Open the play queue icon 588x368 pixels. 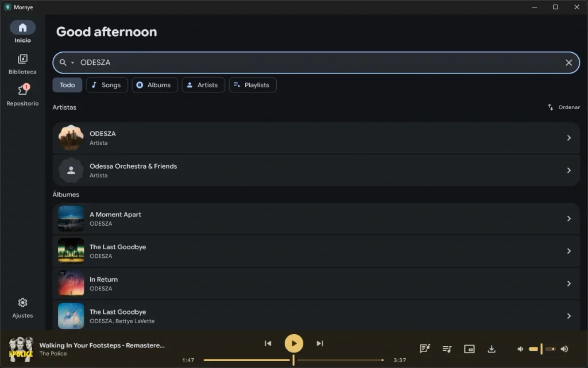[447, 349]
